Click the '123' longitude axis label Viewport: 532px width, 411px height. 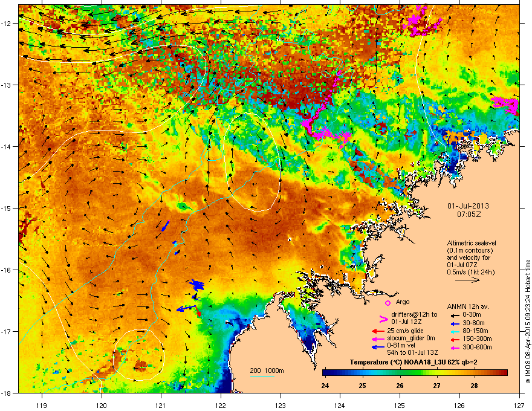[x=281, y=405]
